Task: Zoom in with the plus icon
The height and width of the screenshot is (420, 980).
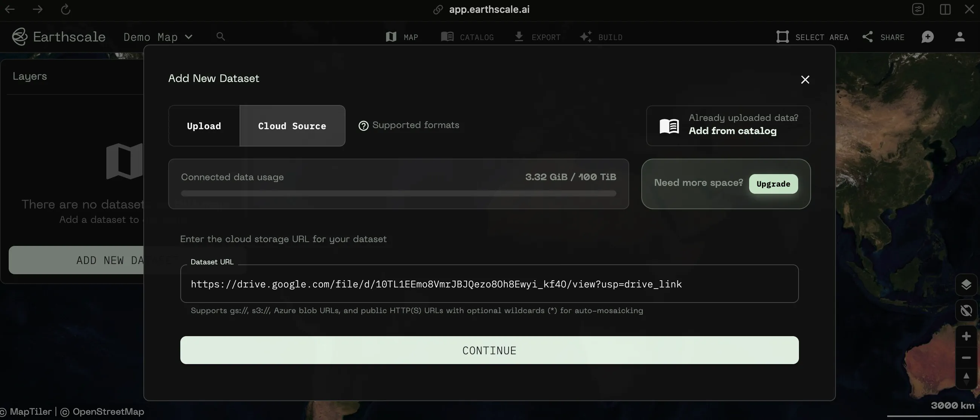Action: 966,336
